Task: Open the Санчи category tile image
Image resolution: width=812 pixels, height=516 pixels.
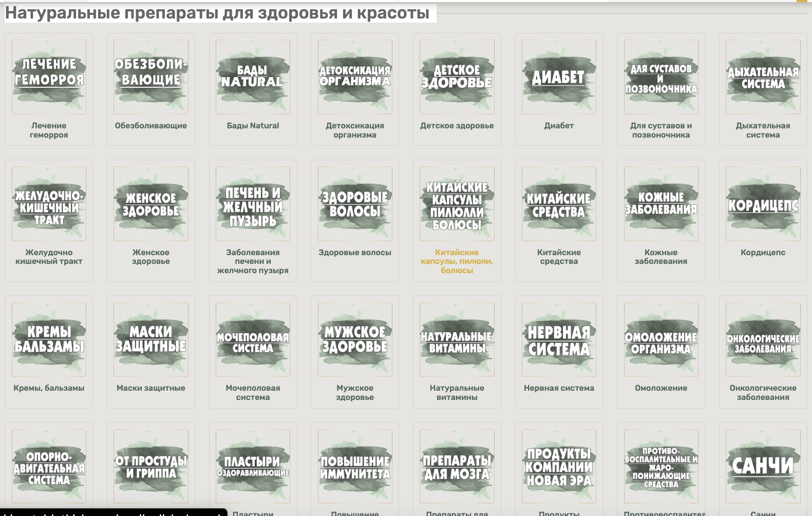Action: (x=763, y=466)
